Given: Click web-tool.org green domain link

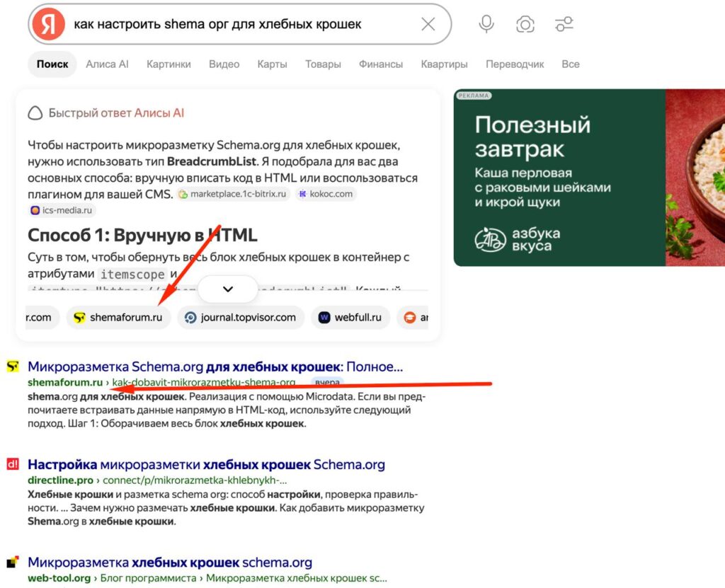Looking at the screenshot, I should point(59,578).
